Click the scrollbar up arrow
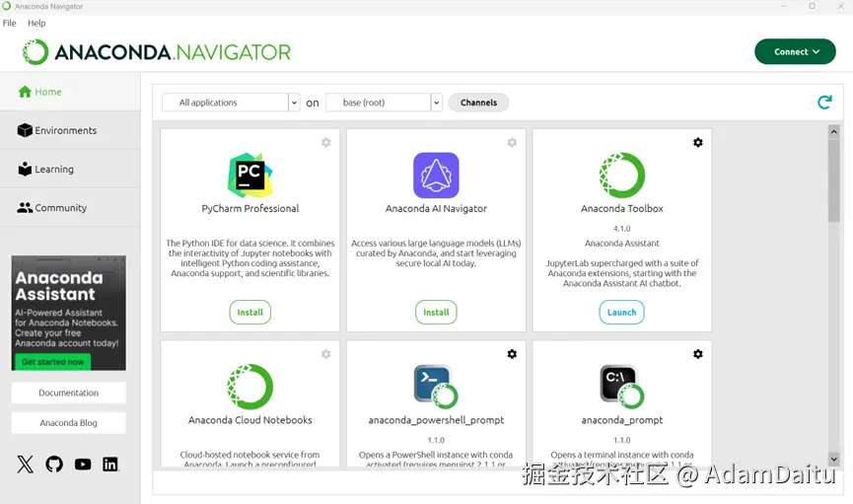 (834, 132)
